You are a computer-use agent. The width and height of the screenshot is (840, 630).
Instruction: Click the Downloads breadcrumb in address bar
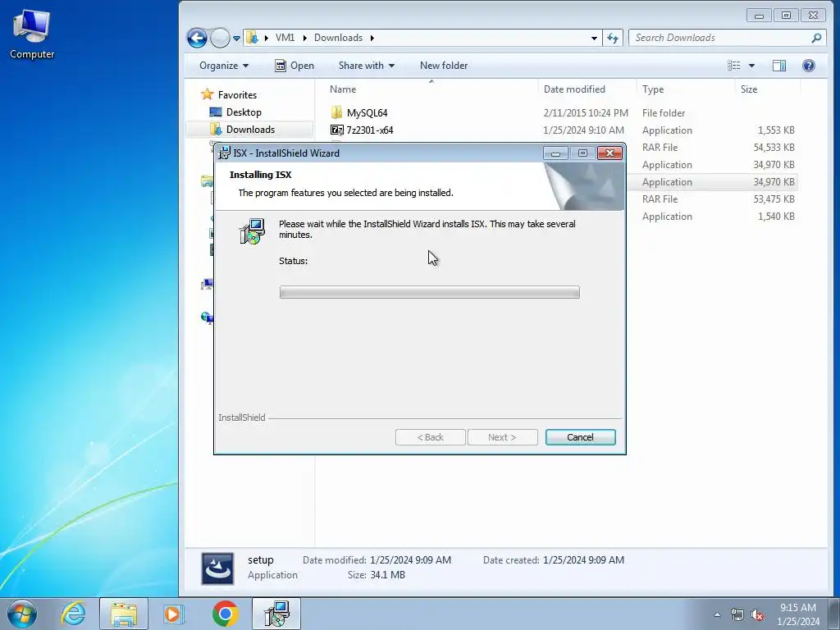click(x=338, y=38)
